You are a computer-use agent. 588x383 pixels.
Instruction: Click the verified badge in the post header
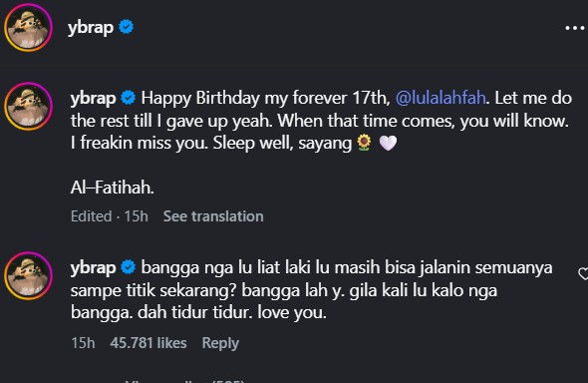click(126, 27)
